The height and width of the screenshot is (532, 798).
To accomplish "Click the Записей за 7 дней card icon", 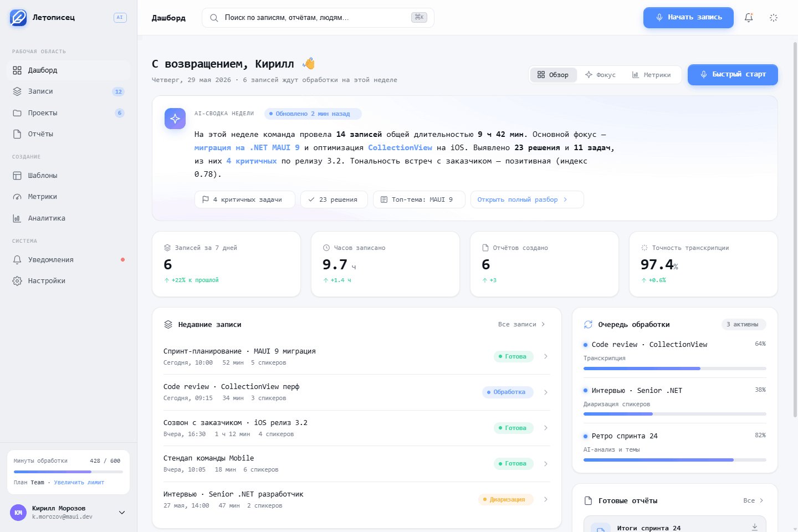I will pyautogui.click(x=167, y=248).
